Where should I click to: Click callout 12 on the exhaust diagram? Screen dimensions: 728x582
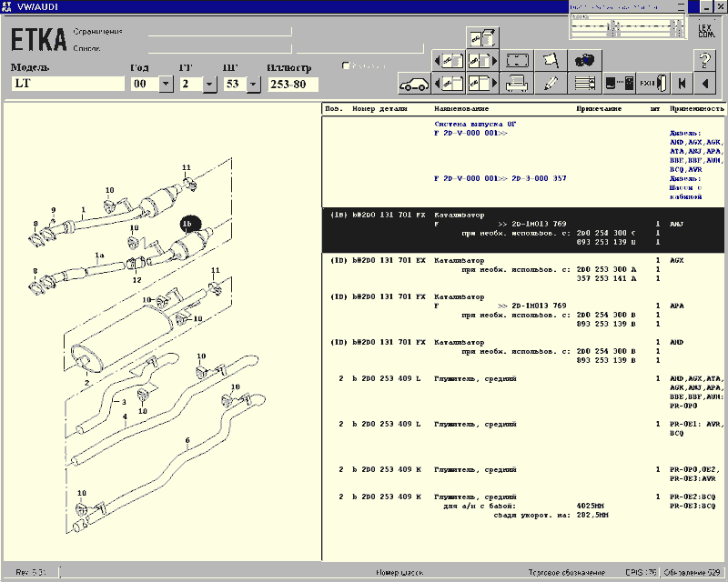pos(136,280)
